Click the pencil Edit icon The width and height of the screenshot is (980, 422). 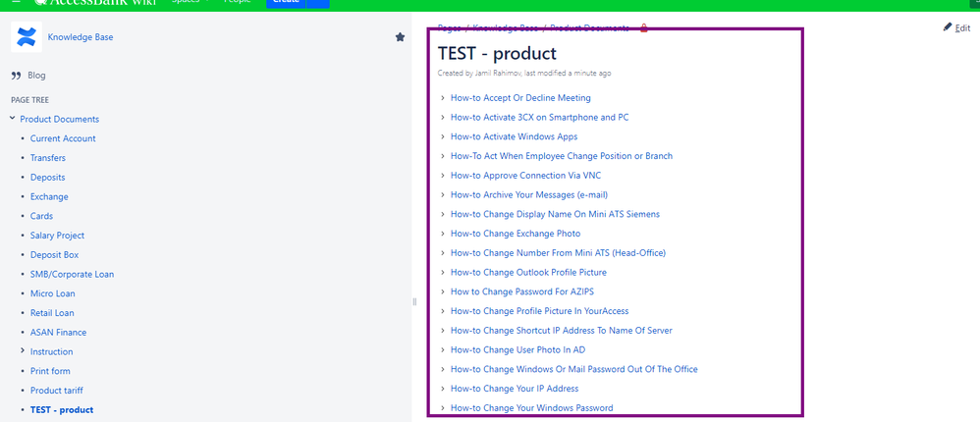pyautogui.click(x=948, y=27)
